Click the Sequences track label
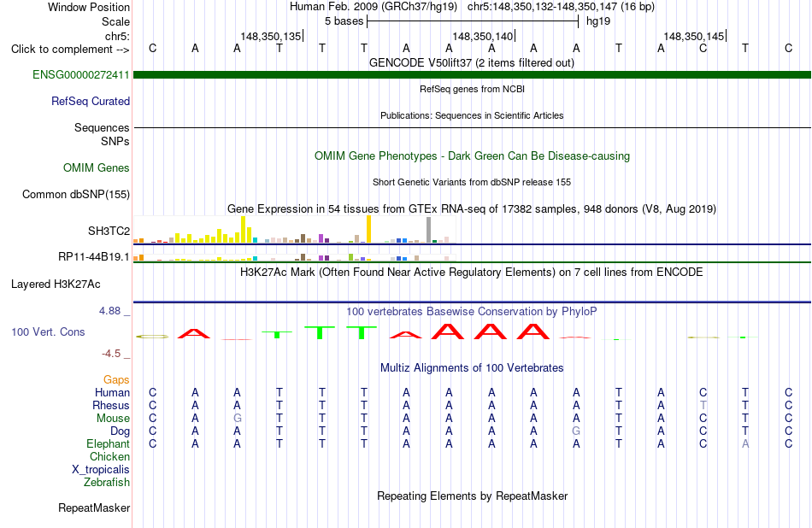Image resolution: width=812 pixels, height=528 pixels. [102, 127]
